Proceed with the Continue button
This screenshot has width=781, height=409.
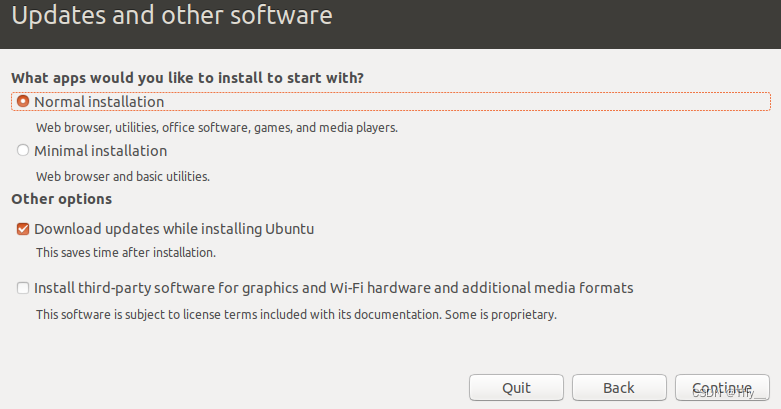click(x=722, y=388)
